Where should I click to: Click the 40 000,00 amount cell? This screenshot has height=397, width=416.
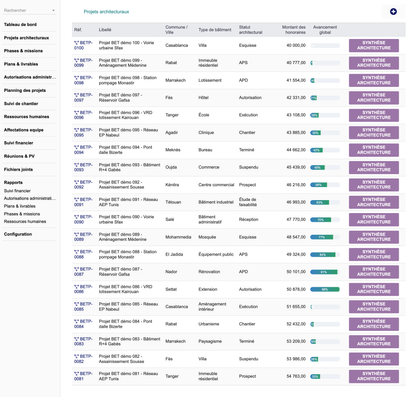tap(296, 45)
